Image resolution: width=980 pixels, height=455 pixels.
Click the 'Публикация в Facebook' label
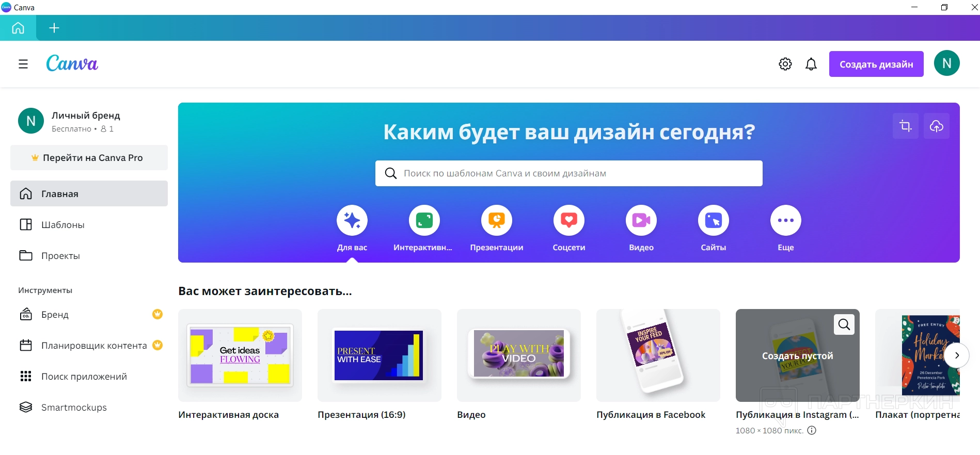[651, 415]
